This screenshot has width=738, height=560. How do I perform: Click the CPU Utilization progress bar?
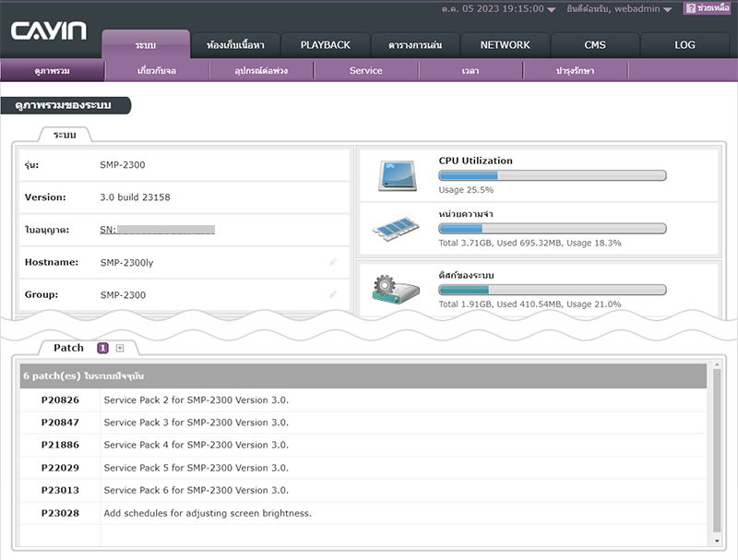pyautogui.click(x=553, y=175)
